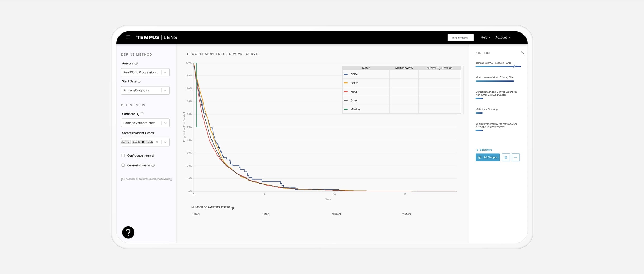This screenshot has width=644, height=274.
Task: Click the Median rwPFS column header
Action: tap(404, 68)
